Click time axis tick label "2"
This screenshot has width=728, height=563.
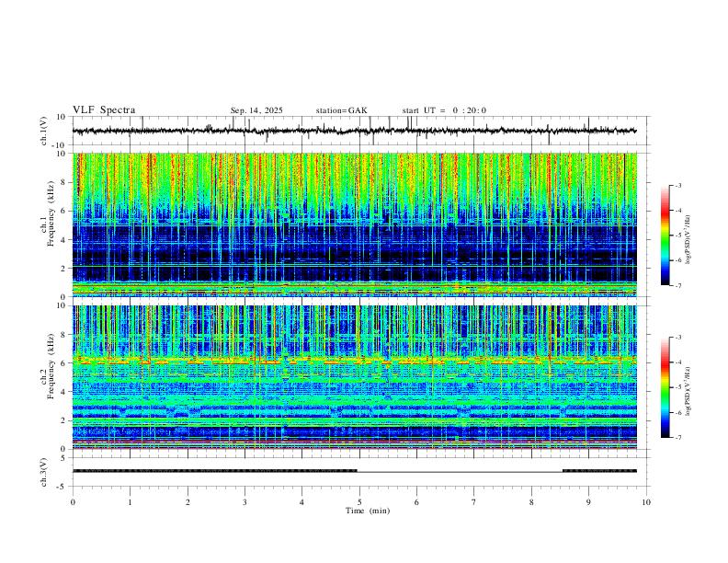[188, 502]
